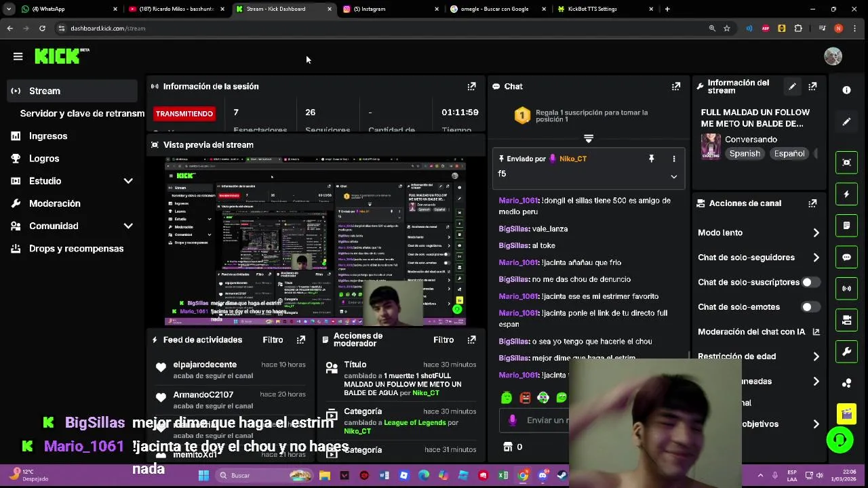Image resolution: width=868 pixels, height=488 pixels.
Task: Open the green headset support button
Action: [840, 440]
